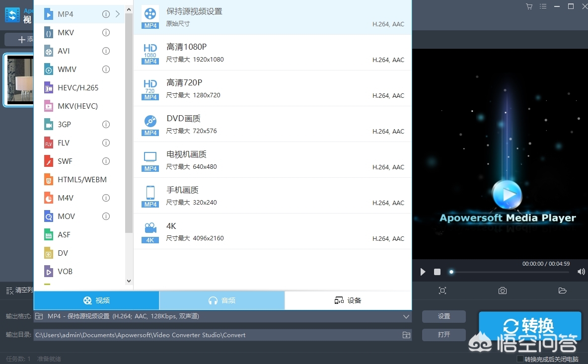Select 高清1080P preset
Image resolution: width=588 pixels, height=364 pixels.
pos(273,53)
